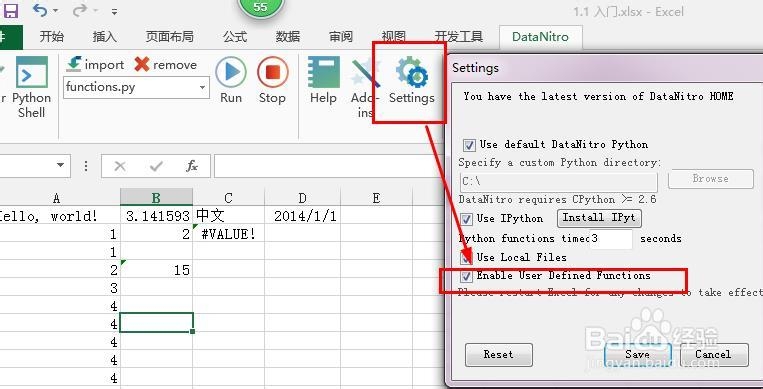Click the Reset button in Settings
The width and height of the screenshot is (763, 389).
[x=499, y=354]
